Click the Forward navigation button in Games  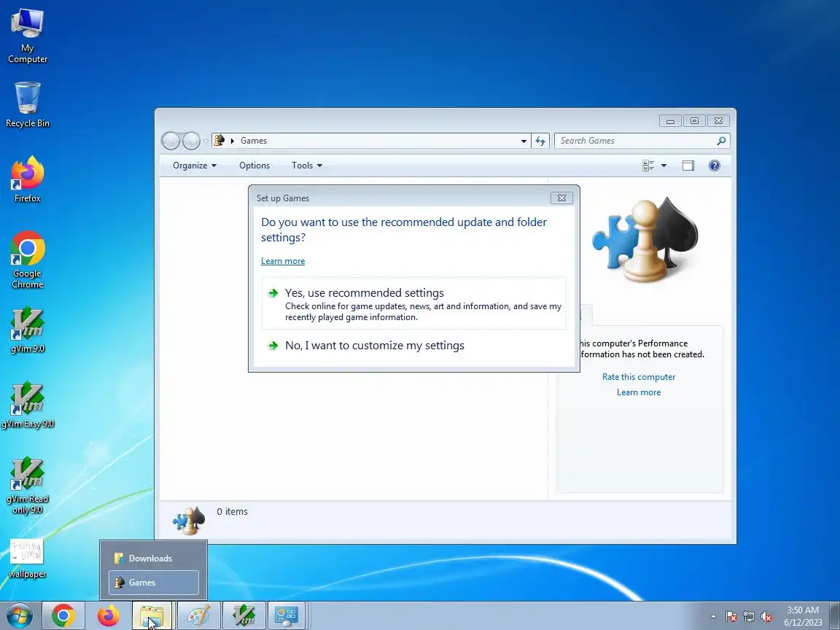[x=191, y=141]
